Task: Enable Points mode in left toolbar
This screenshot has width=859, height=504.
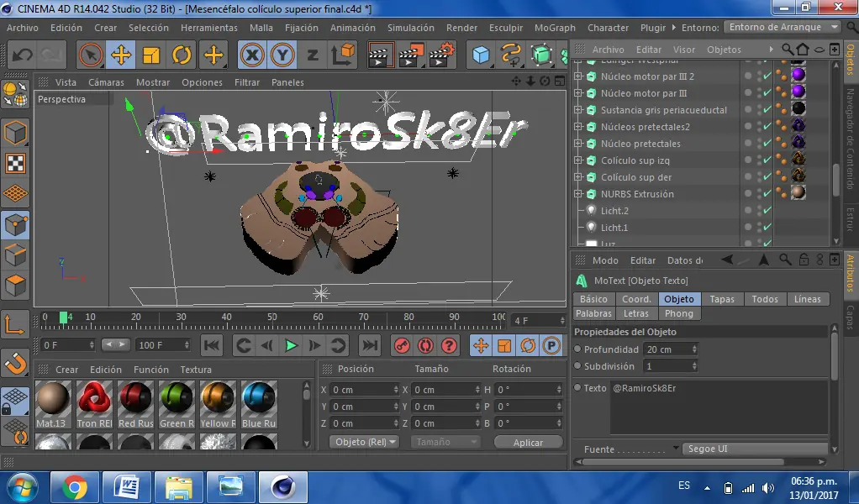Action: coord(15,225)
